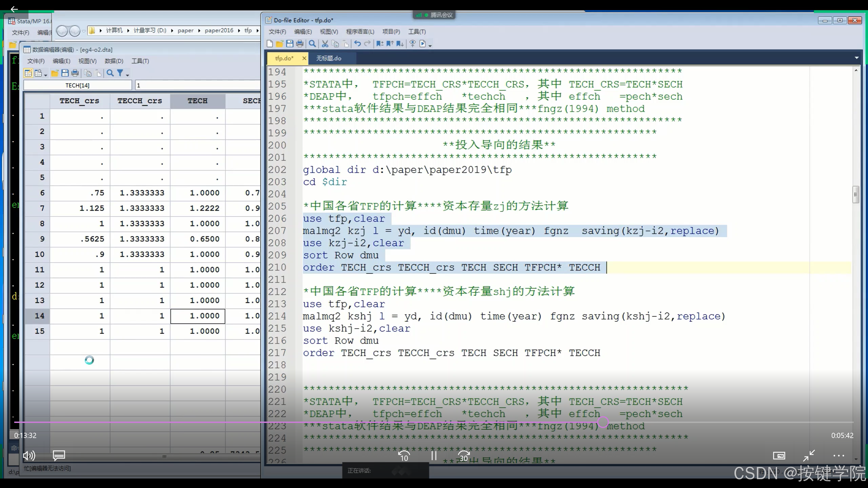Save the do-file with floppy icon
The width and height of the screenshot is (868, 488).
[x=290, y=44]
